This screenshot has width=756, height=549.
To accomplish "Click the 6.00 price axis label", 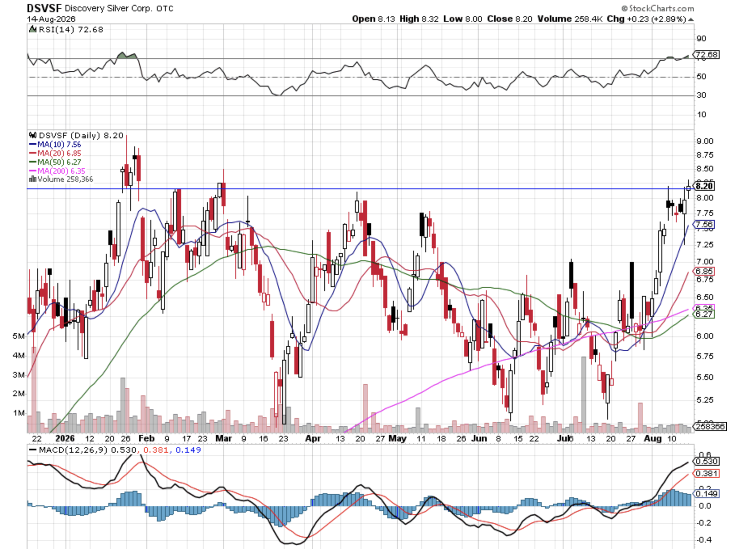I will pos(705,336).
